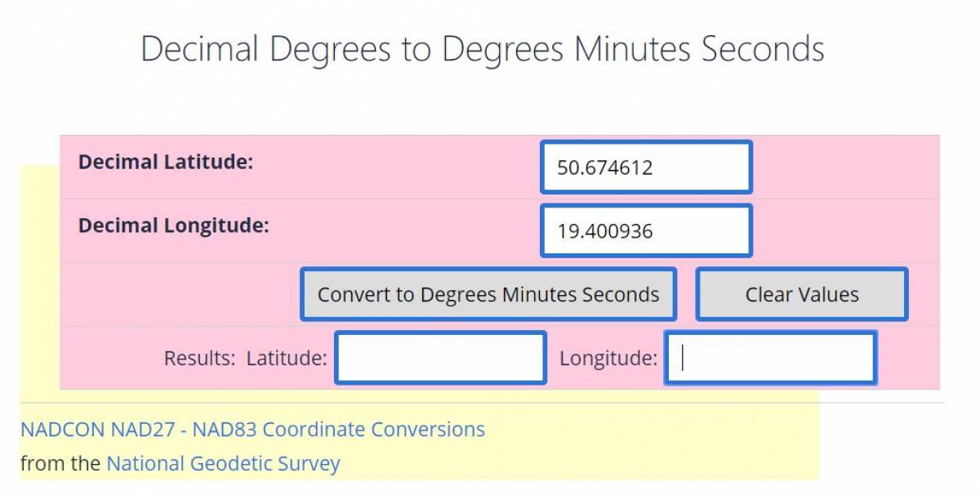Click the "from the" text before the survey link
Image resolution: width=980 pixels, height=500 pixels.
coord(61,464)
